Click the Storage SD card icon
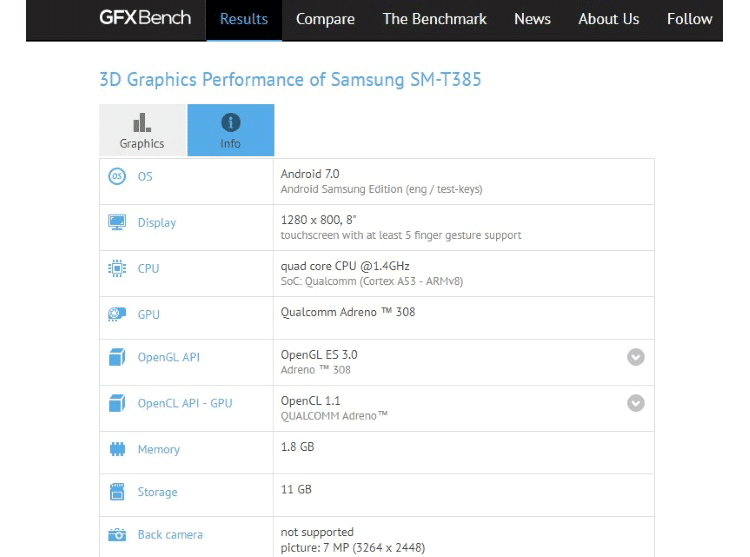The height and width of the screenshot is (557, 750). click(x=117, y=491)
